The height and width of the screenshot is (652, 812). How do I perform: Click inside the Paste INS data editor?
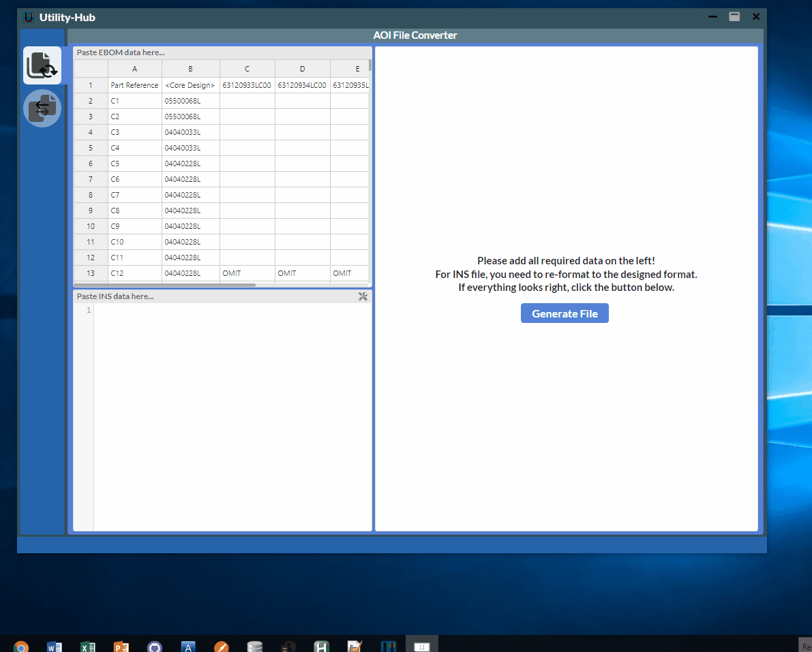coord(232,416)
